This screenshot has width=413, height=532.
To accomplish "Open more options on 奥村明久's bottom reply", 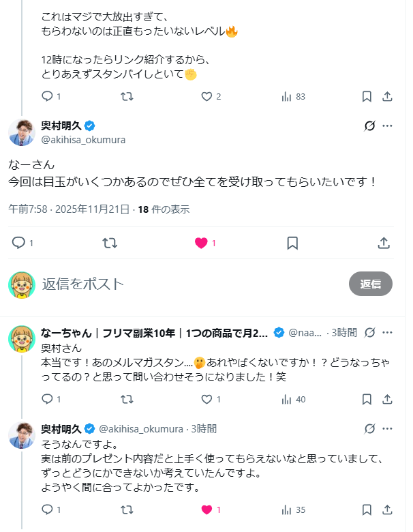I will 387,429.
